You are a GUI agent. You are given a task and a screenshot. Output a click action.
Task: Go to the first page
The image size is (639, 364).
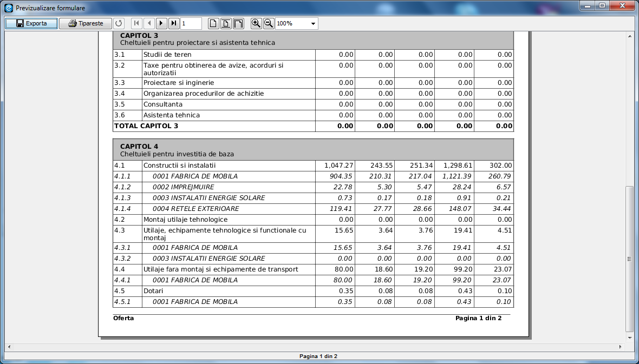coord(136,24)
